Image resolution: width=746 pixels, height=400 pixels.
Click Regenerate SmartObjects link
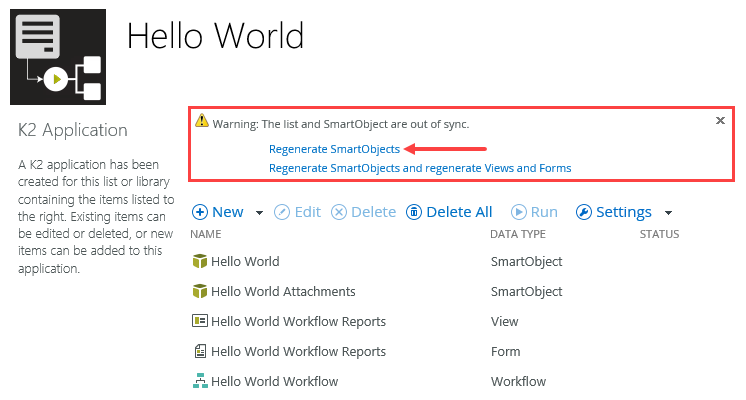pyautogui.click(x=334, y=148)
